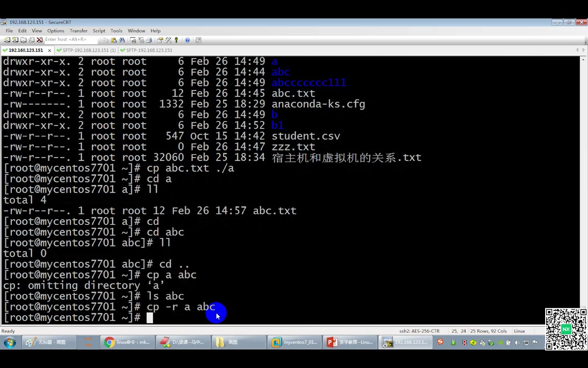Switch to the SFTP-192.168.123.151 (1) tab
588x368 pixels.
[x=86, y=50]
